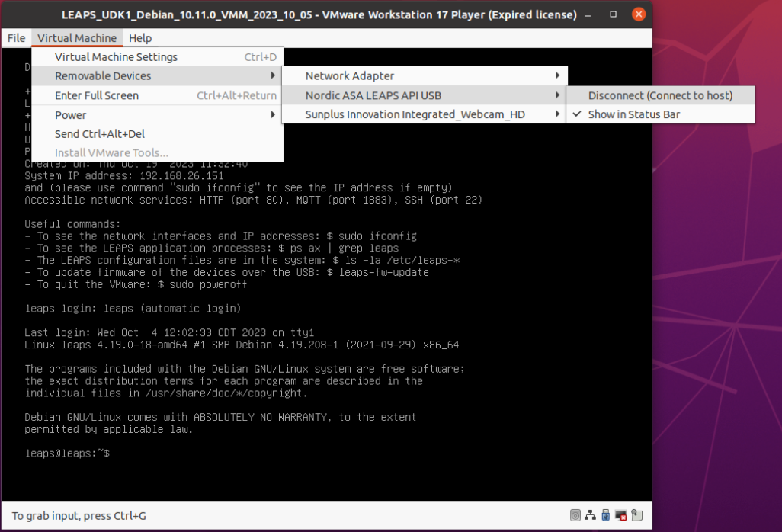Screen dimensions: 782x532
Task: Click 'leaps-fw-update' command in terminal text
Action: click(384, 272)
